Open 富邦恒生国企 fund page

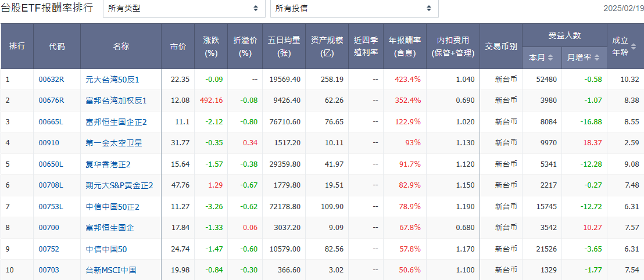(110, 228)
